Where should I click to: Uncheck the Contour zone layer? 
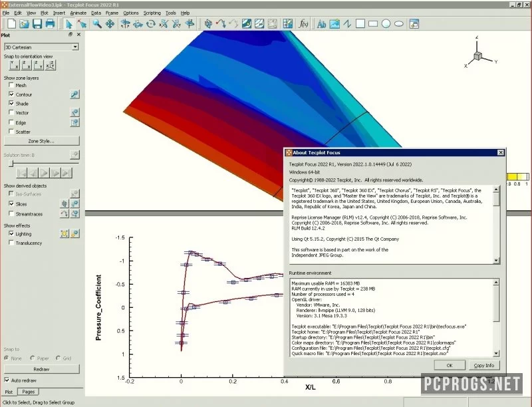(11, 94)
